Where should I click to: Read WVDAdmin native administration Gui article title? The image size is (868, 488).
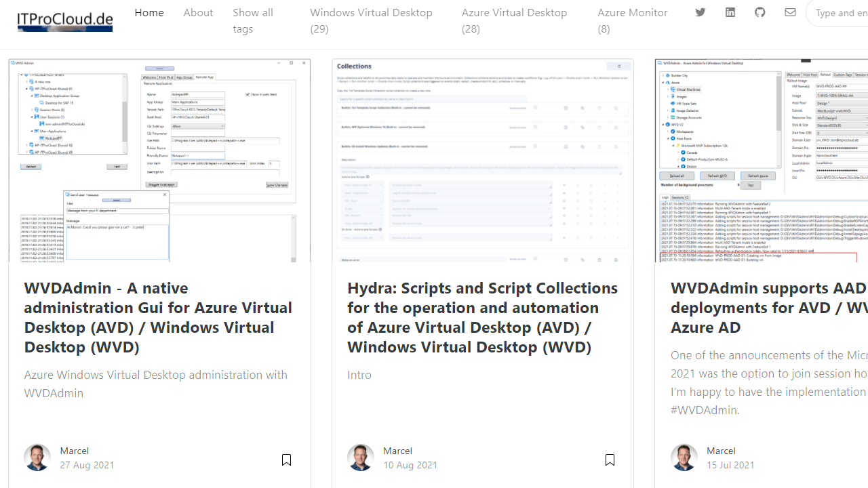(159, 317)
